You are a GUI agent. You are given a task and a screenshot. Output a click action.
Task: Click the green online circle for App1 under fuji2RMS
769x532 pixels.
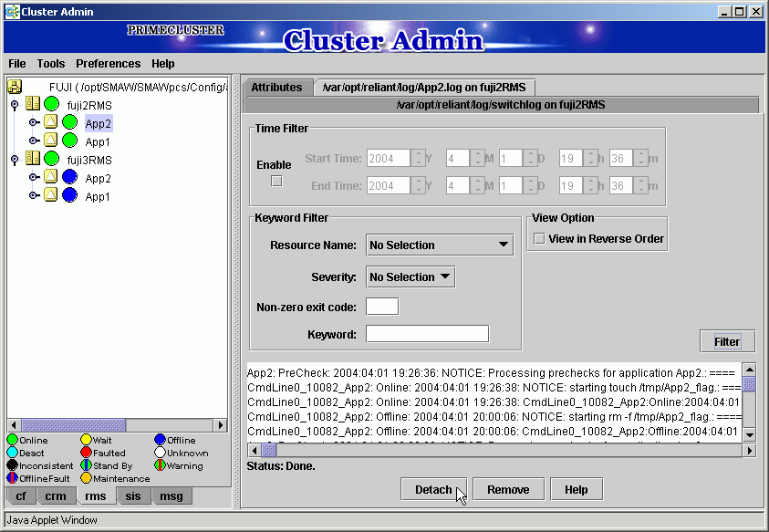(69, 141)
